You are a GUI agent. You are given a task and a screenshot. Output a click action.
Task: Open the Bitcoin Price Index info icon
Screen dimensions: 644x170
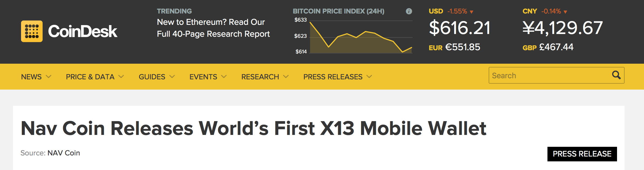point(409,11)
